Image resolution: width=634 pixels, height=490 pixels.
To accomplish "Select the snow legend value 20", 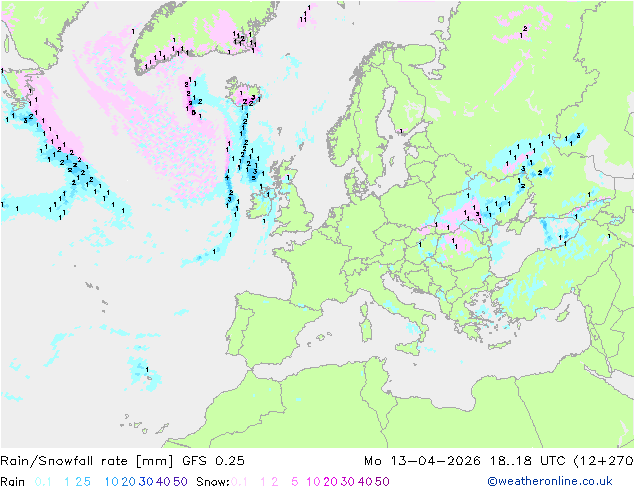I will click(330, 482).
